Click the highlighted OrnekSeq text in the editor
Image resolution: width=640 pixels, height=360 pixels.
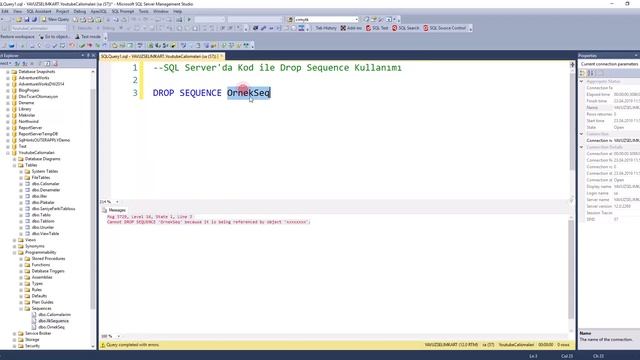coord(249,93)
